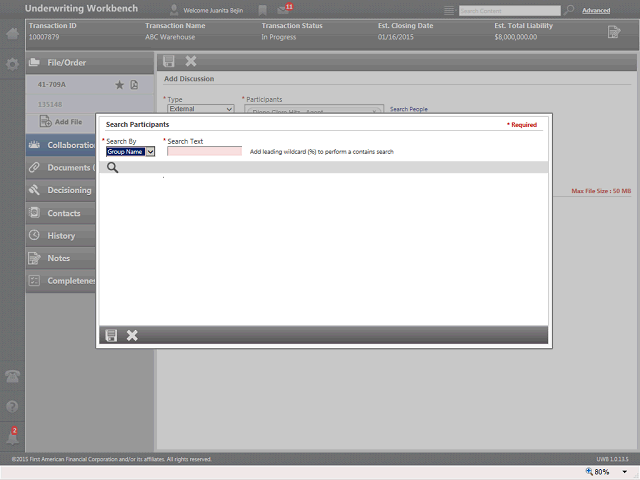Click the header search magnifier icon
The height and width of the screenshot is (480, 640).
(569, 10)
